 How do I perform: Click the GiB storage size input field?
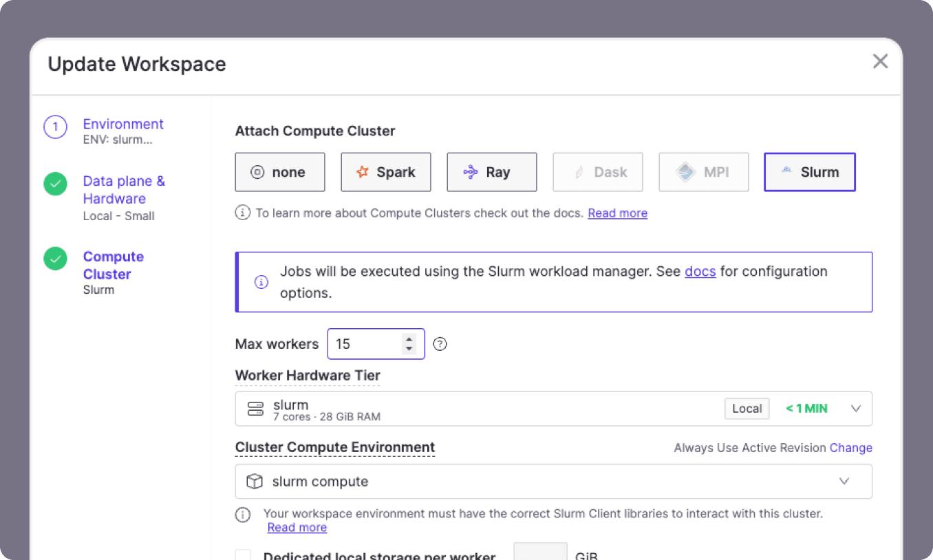(x=541, y=552)
